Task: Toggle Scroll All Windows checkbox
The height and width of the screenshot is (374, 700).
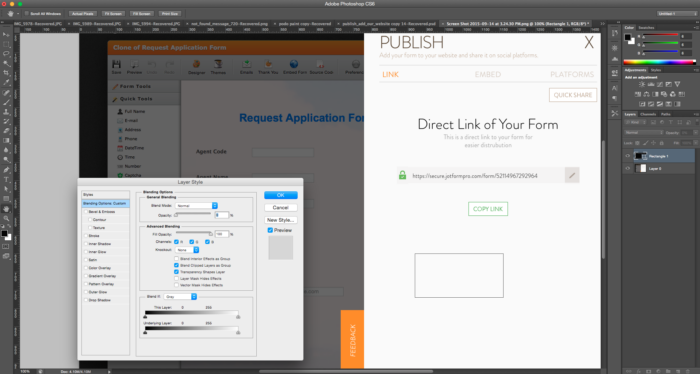Action: [x=27, y=13]
